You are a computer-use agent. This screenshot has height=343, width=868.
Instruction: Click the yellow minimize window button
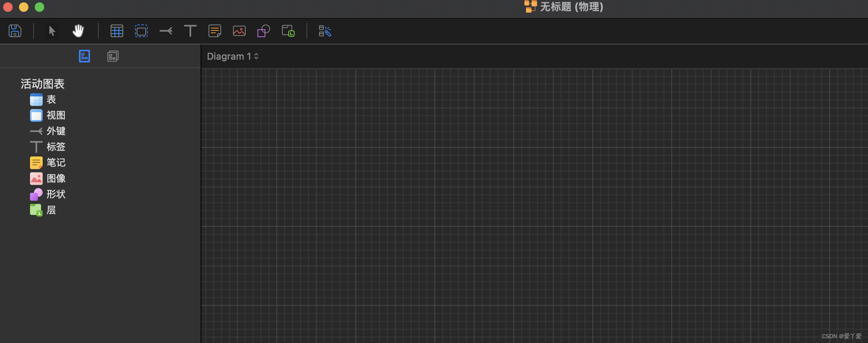pyautogui.click(x=24, y=7)
